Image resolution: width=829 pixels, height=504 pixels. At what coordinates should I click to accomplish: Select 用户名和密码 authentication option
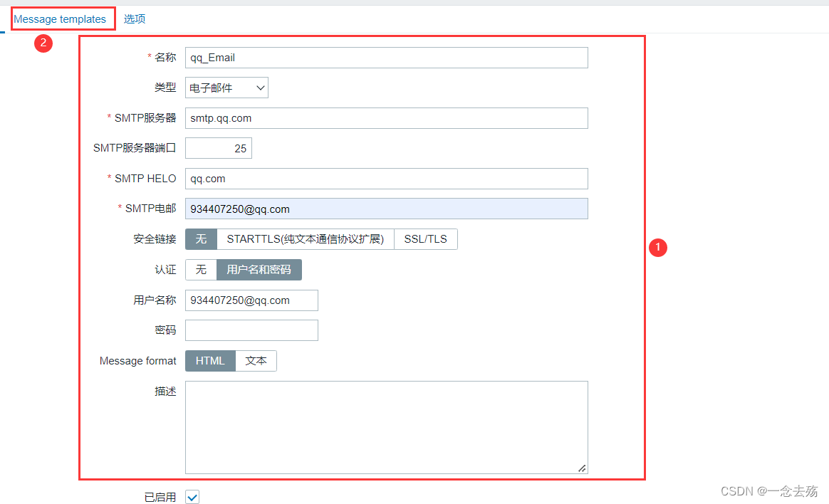[x=259, y=269]
